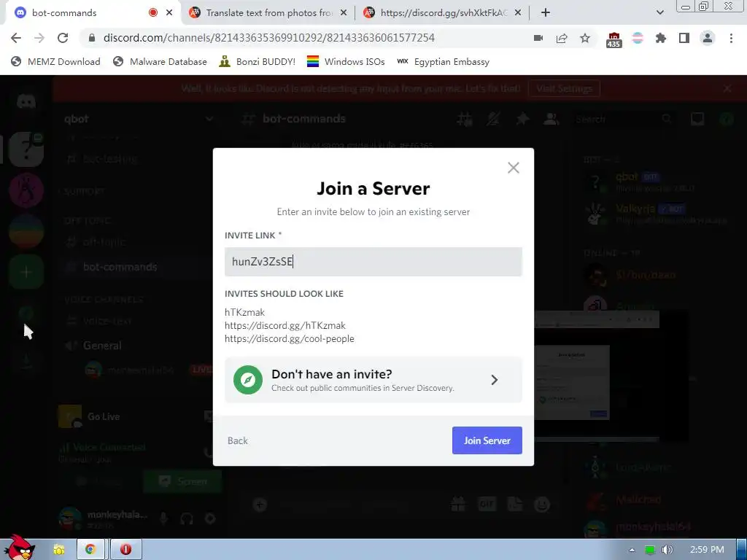This screenshot has height=560, width=747.
Task: Click the Angry Birds start button
Action: click(18, 547)
